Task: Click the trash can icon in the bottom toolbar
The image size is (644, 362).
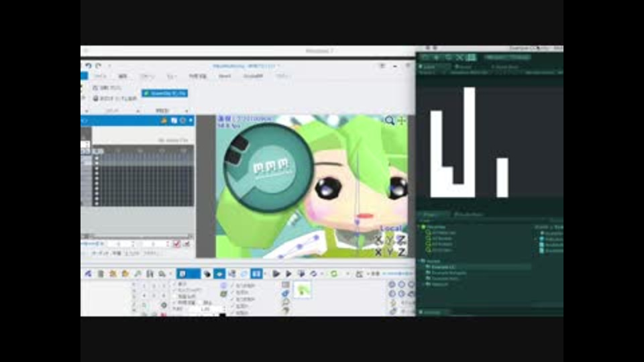Action: click(101, 274)
